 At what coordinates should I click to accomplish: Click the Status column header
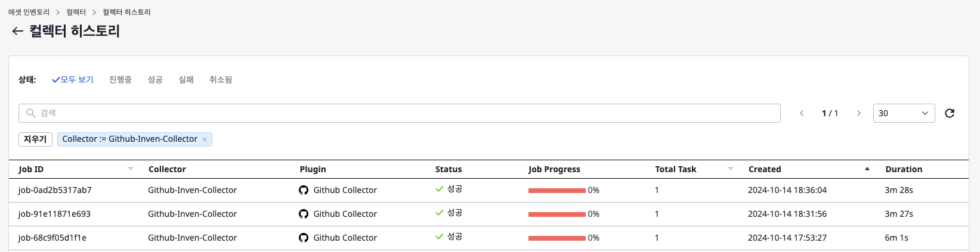449,169
